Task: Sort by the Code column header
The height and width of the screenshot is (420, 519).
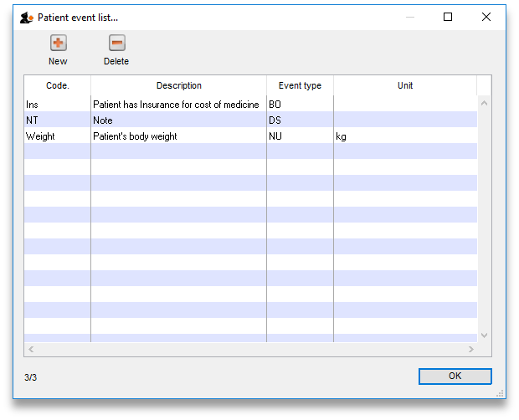Action: click(57, 85)
